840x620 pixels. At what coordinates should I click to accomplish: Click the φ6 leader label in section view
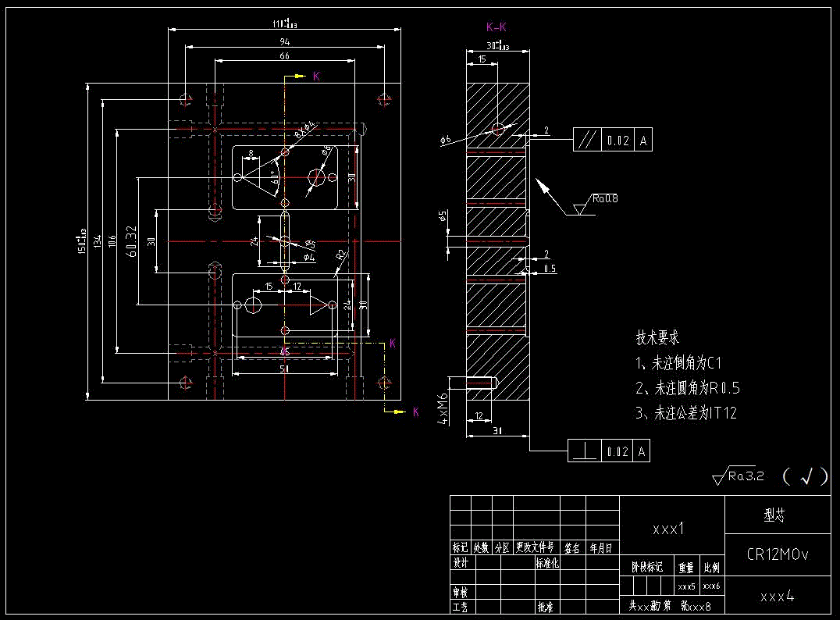(447, 141)
